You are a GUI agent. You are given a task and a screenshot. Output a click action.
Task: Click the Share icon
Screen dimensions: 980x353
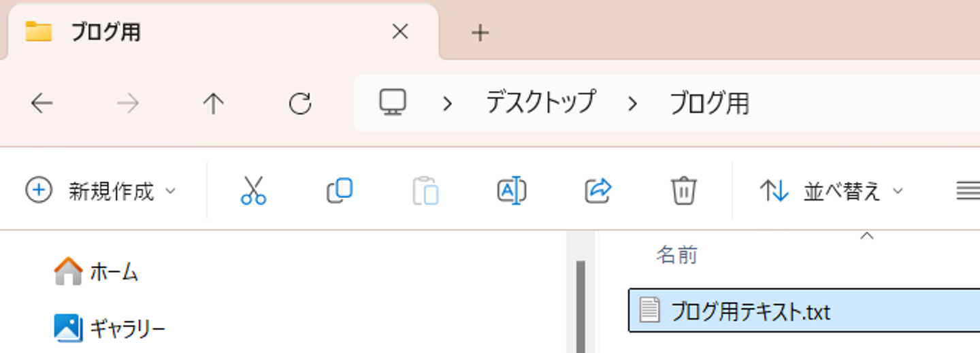coord(598,191)
